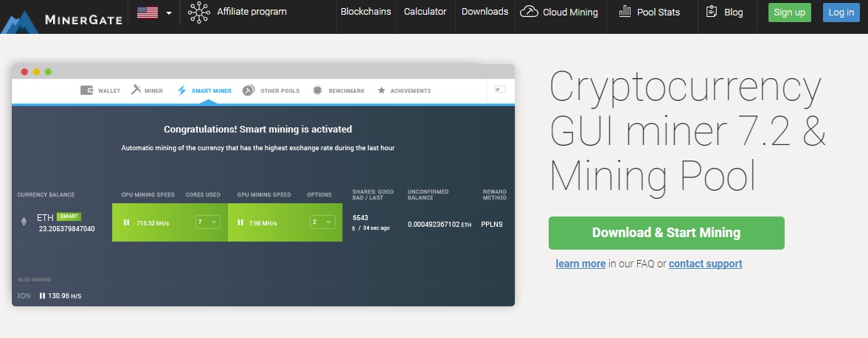868x338 pixels.
Task: Open the Blog menu item
Action: pos(734,13)
